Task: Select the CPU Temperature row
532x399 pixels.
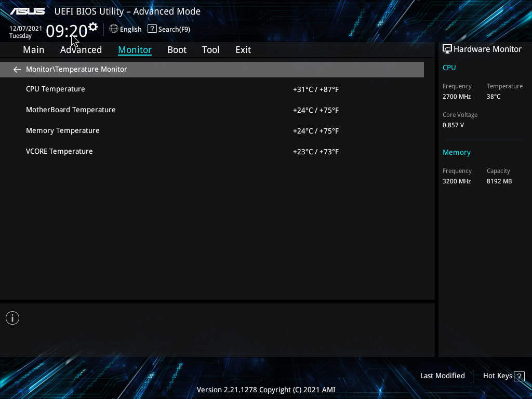Action: (212, 89)
